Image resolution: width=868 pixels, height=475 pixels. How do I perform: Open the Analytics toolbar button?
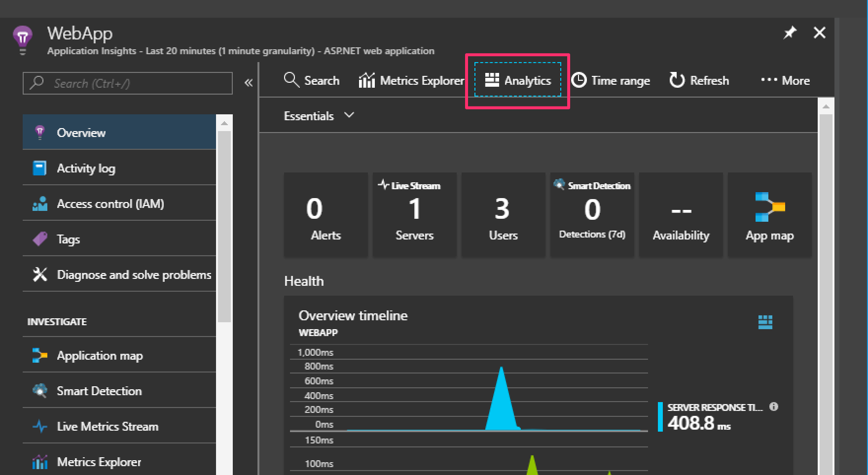point(517,80)
